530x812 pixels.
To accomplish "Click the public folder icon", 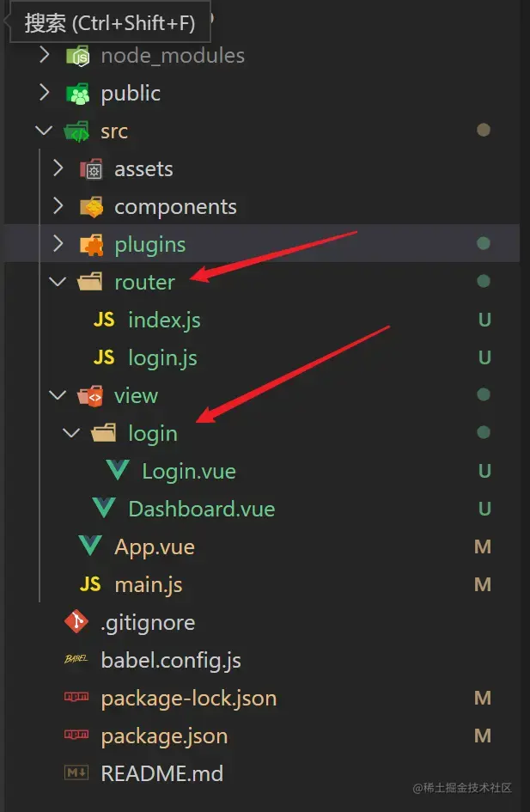I will (78, 93).
